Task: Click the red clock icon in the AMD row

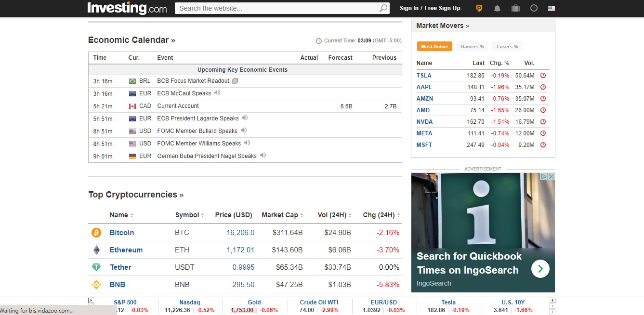Action: point(543,110)
